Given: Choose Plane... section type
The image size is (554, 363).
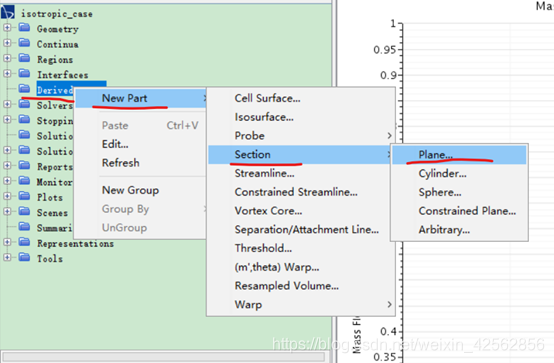Looking at the screenshot, I should click(x=459, y=155).
